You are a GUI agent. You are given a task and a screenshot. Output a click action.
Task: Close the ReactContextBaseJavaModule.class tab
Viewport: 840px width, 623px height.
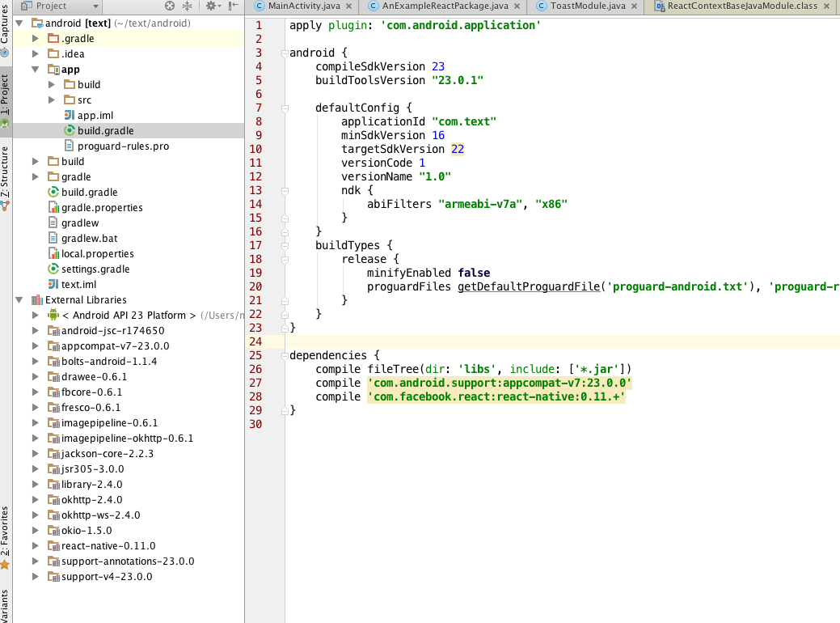click(x=826, y=6)
